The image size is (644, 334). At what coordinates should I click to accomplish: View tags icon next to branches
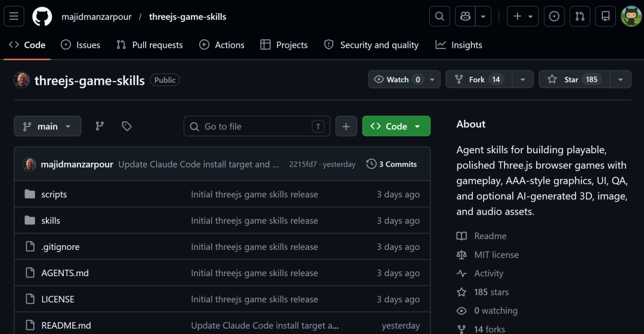click(126, 126)
